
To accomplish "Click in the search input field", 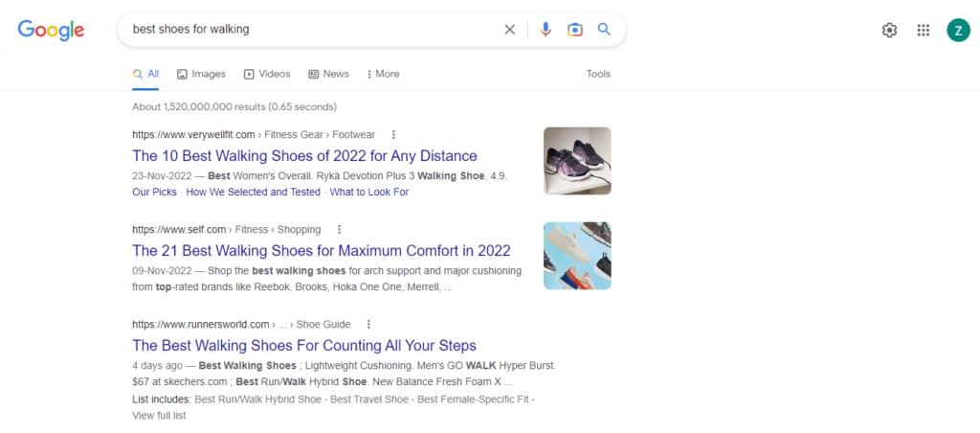I will (x=313, y=30).
